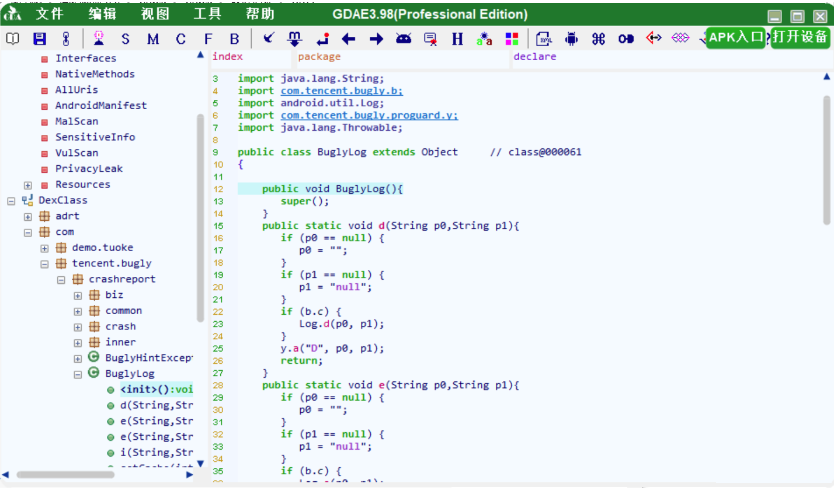Click the 'OD' plug-shaped icon
Screen dimensions: 834x504
626,39
